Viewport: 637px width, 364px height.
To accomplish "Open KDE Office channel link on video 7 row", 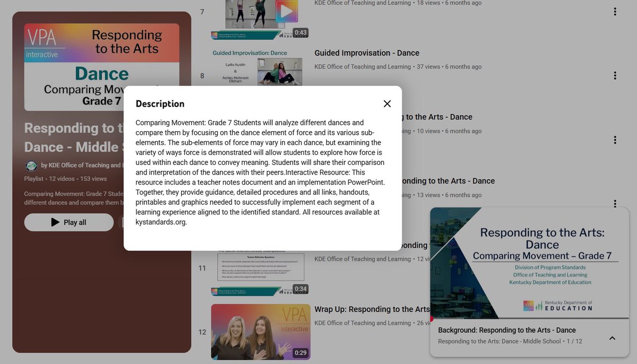I will 363,3.
